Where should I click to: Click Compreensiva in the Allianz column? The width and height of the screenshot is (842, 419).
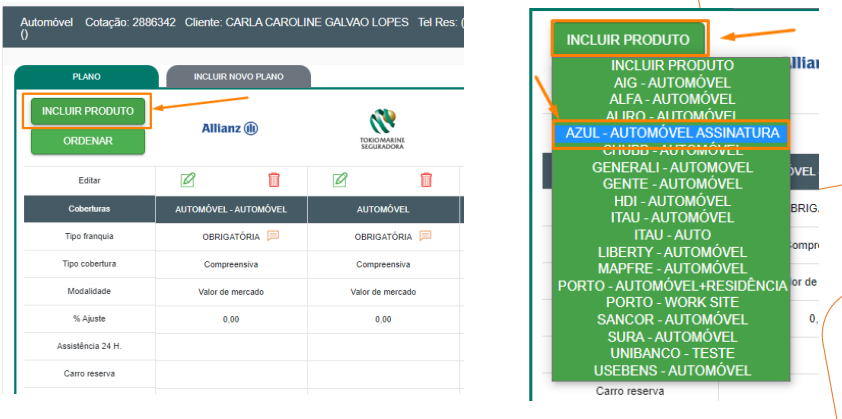point(231,264)
